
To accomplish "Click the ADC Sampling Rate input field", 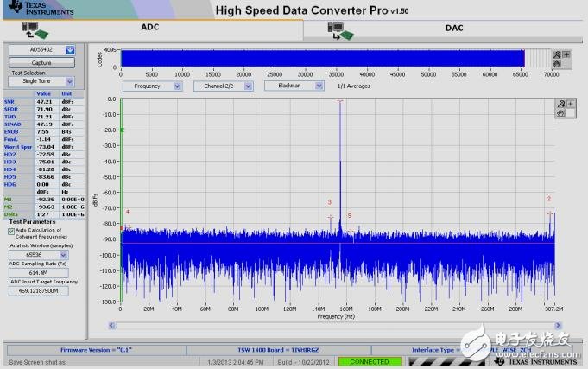I will click(x=42, y=272).
